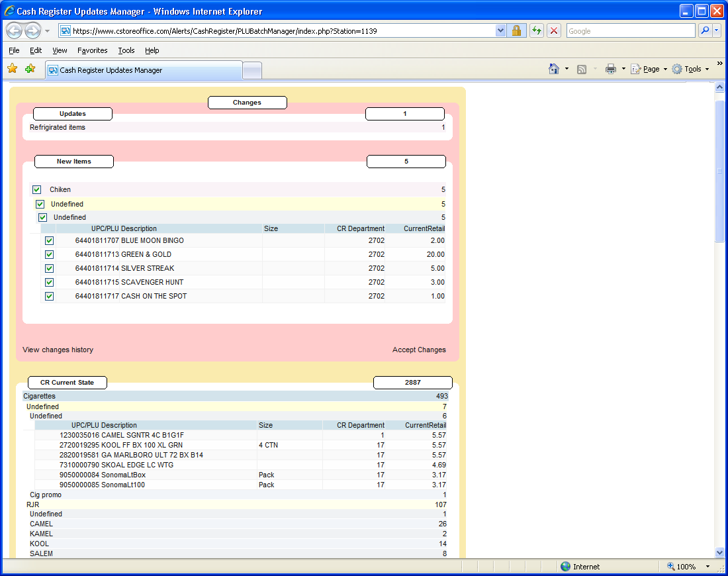Click the Home toolbar icon
728x576 pixels.
point(554,69)
